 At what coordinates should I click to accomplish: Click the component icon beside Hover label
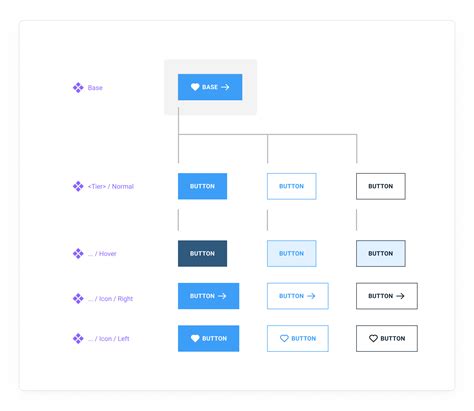(78, 253)
